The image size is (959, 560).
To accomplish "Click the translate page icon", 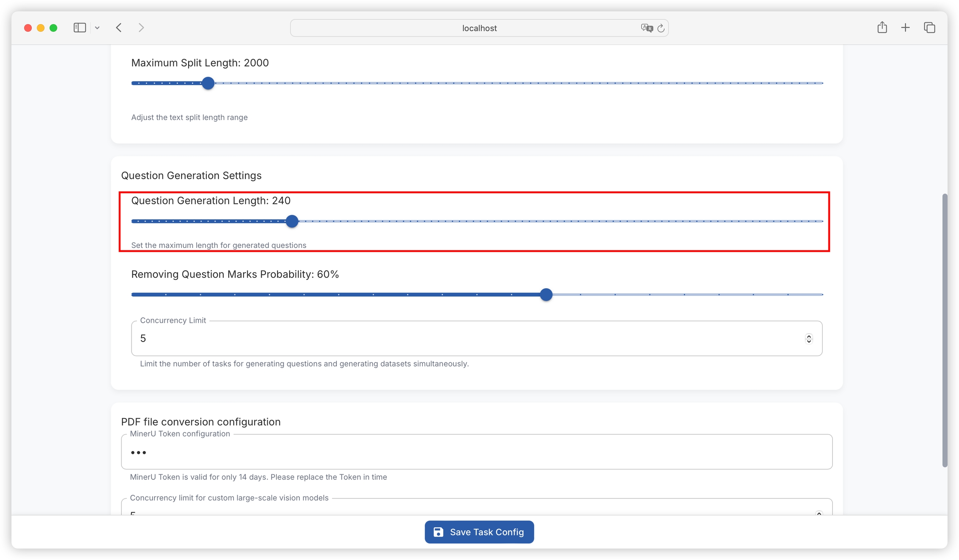I will coord(646,28).
